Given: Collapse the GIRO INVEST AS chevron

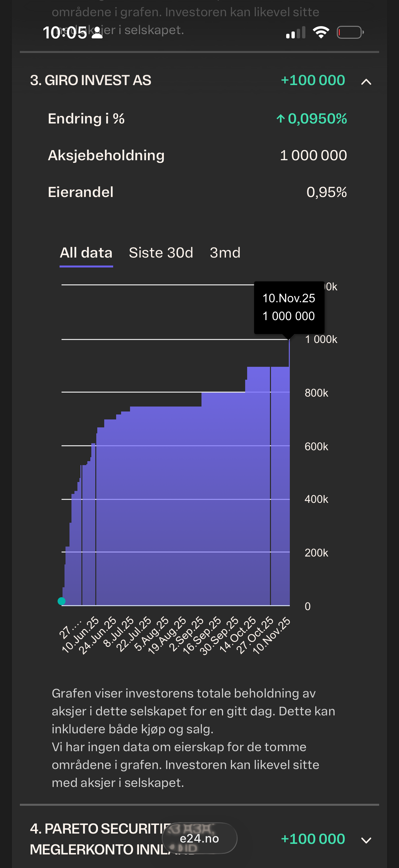Looking at the screenshot, I should click(366, 81).
